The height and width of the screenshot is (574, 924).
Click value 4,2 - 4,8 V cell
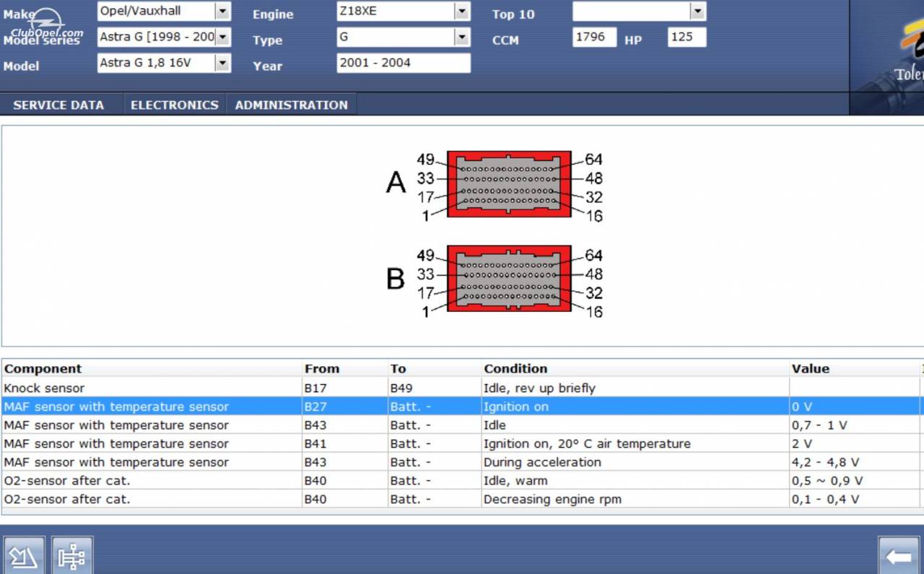[855, 462]
